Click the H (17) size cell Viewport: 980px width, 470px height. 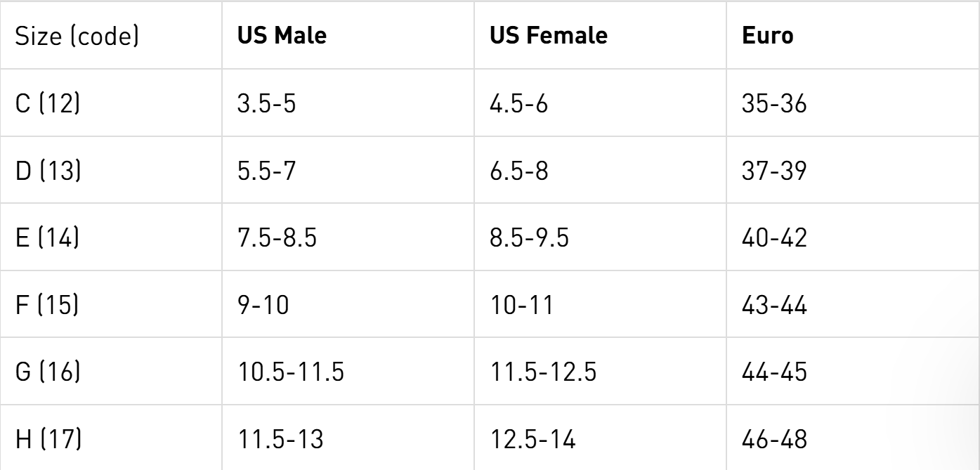click(48, 440)
